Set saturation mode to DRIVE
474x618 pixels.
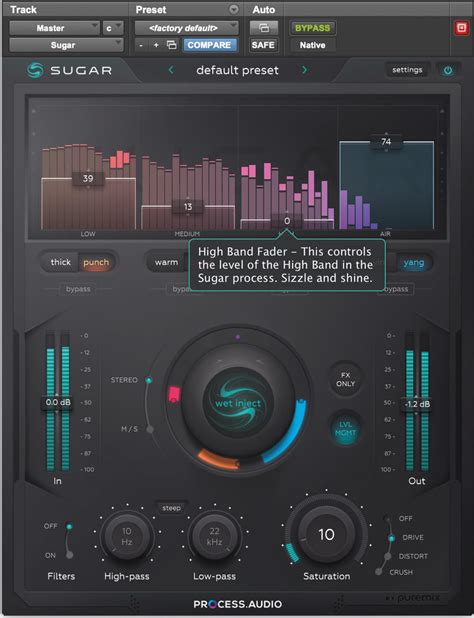(391, 538)
